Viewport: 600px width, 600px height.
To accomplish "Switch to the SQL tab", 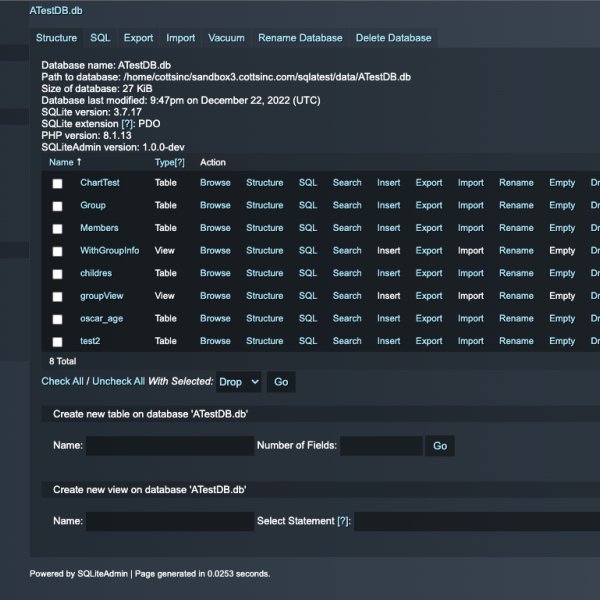I will [100, 38].
